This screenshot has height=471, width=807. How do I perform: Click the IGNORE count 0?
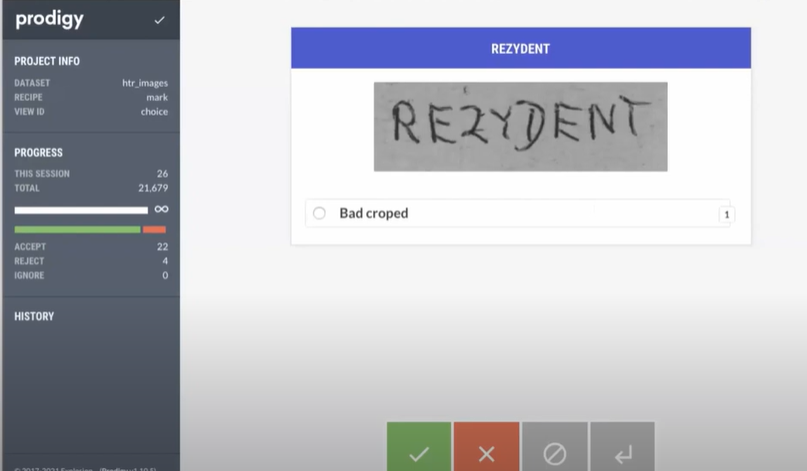165,275
